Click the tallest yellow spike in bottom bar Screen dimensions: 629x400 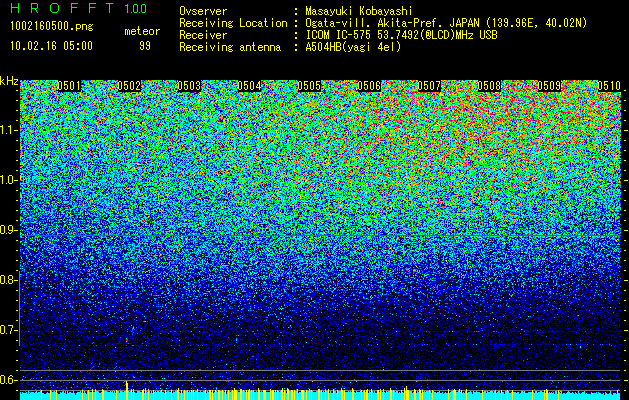(127, 390)
